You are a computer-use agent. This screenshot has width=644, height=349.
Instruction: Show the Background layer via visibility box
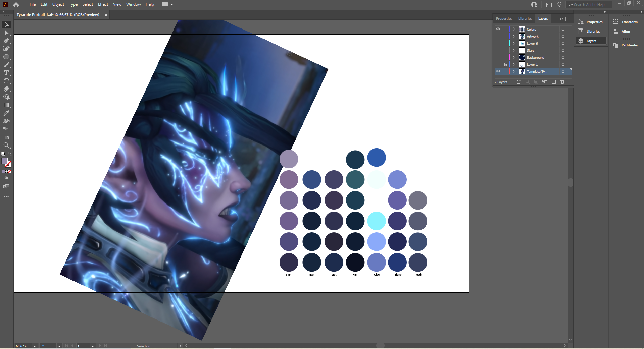pyautogui.click(x=498, y=57)
